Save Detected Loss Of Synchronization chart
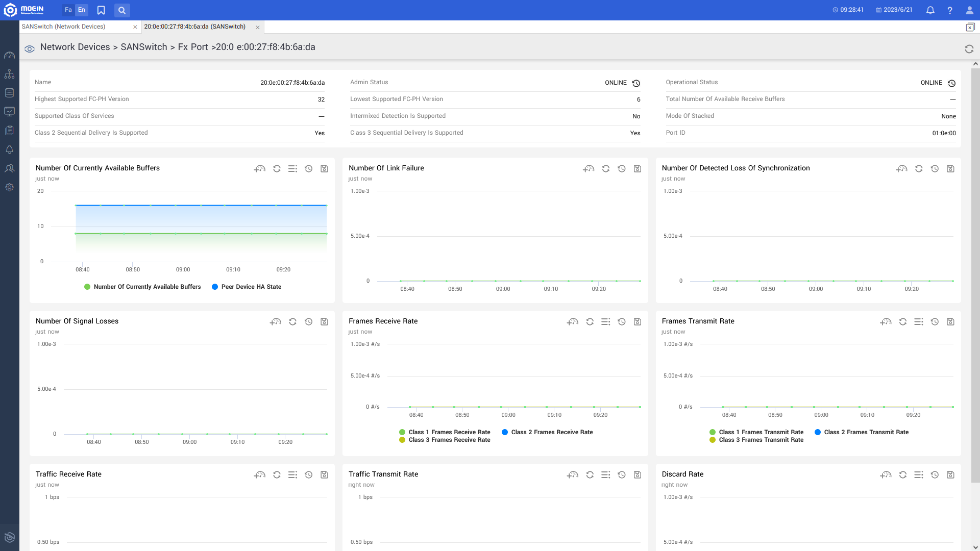 [950, 168]
